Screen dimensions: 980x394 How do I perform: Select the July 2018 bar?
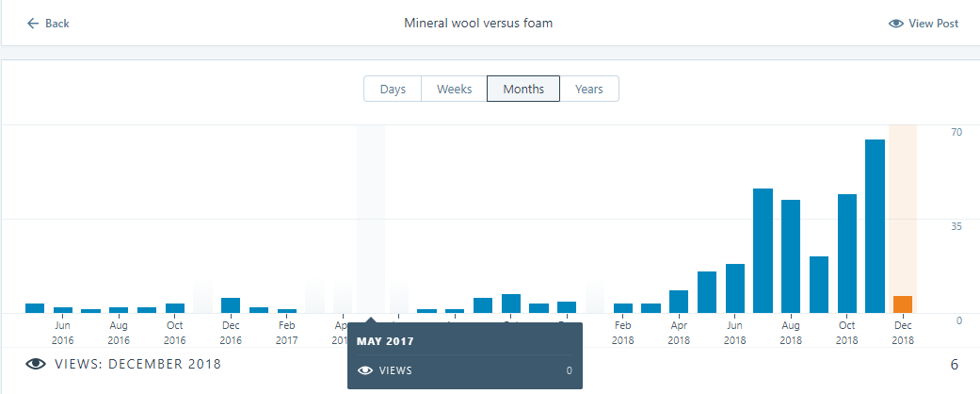(763, 251)
